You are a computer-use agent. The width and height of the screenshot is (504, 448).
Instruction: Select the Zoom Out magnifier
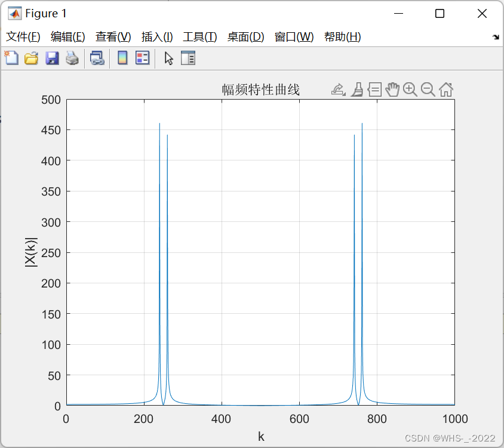tap(428, 89)
